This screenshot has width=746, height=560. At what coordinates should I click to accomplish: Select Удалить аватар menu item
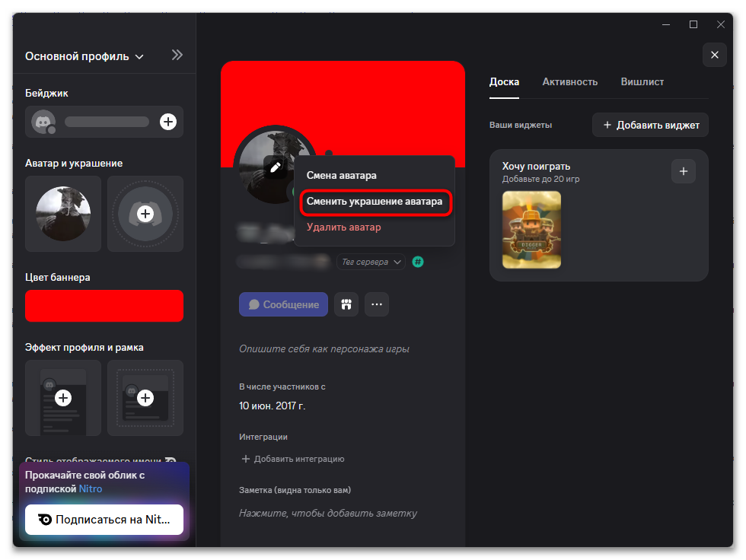point(343,228)
